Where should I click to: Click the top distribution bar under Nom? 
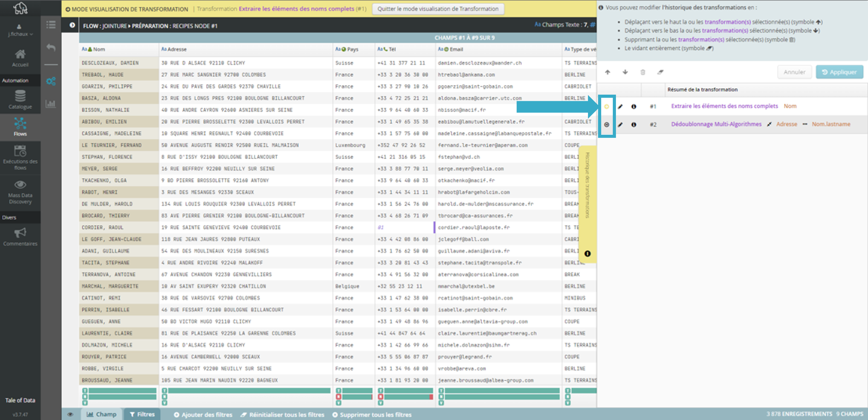(123, 390)
